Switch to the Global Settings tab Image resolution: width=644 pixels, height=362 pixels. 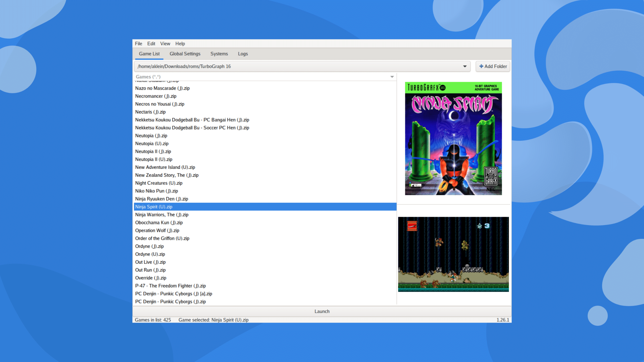pyautogui.click(x=185, y=54)
